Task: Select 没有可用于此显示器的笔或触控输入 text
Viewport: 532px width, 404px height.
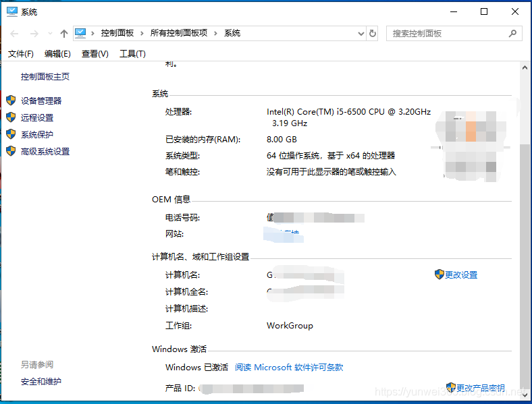Action: [x=331, y=172]
